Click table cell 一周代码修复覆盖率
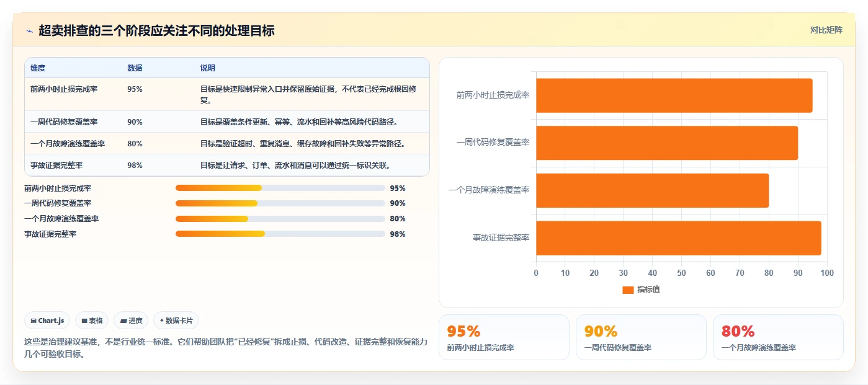The width and height of the screenshot is (868, 385). pos(64,122)
